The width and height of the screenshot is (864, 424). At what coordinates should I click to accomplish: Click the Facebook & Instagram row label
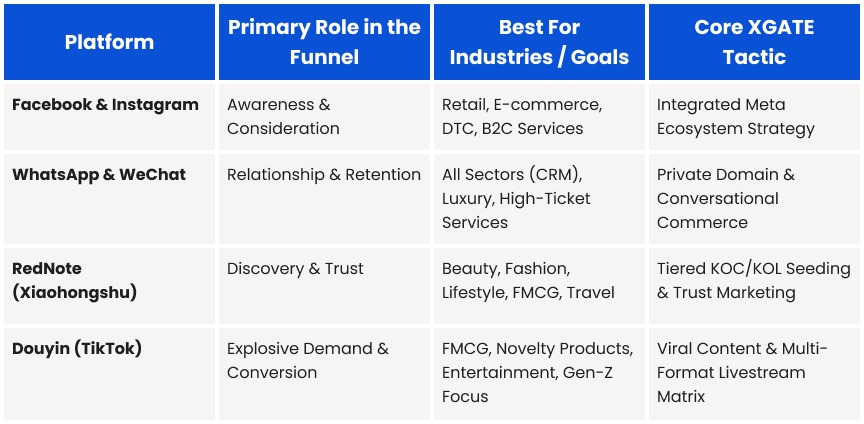pos(105,105)
